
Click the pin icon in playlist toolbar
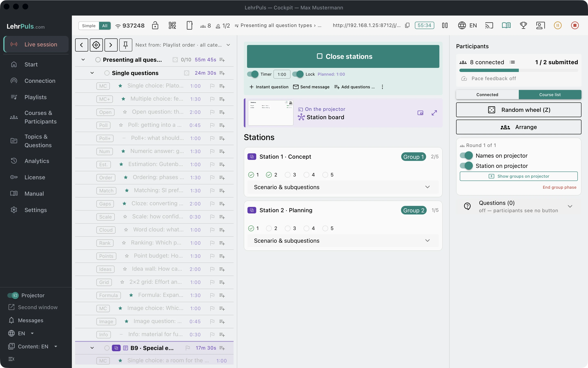click(126, 45)
